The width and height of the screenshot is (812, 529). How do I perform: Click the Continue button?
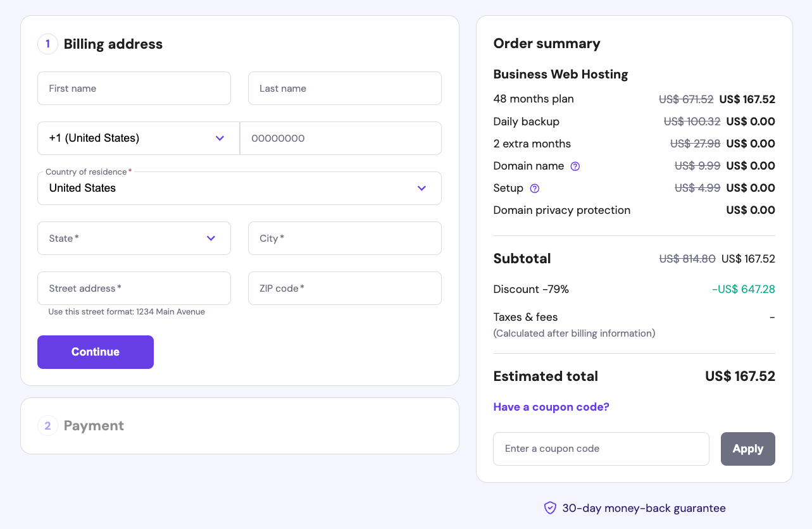[x=95, y=352]
